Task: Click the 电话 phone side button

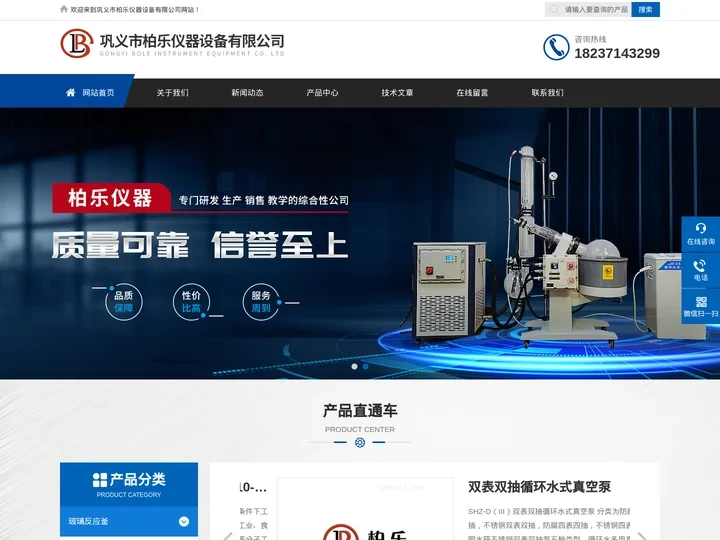Action: 701,270
